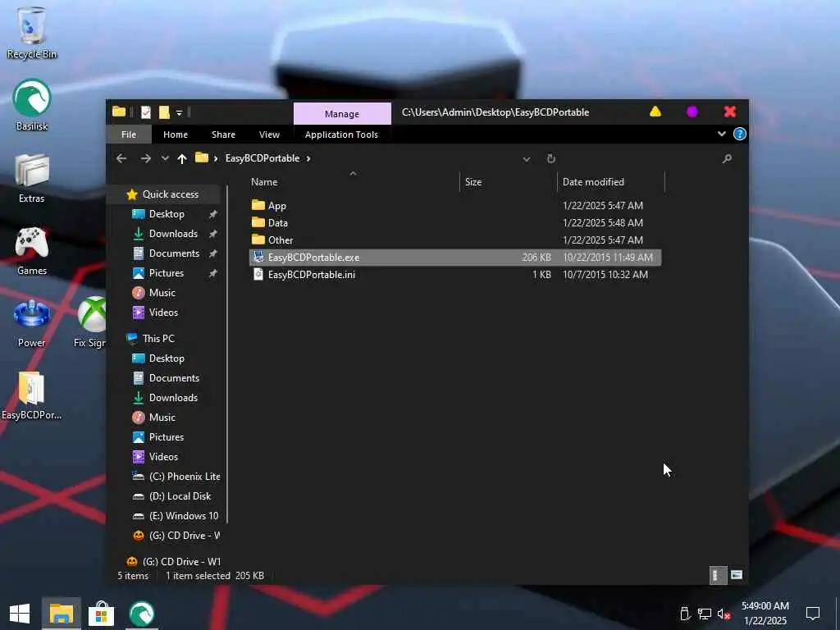Launch Basilisk browser from the desktop
840x630 pixels.
pyautogui.click(x=32, y=105)
